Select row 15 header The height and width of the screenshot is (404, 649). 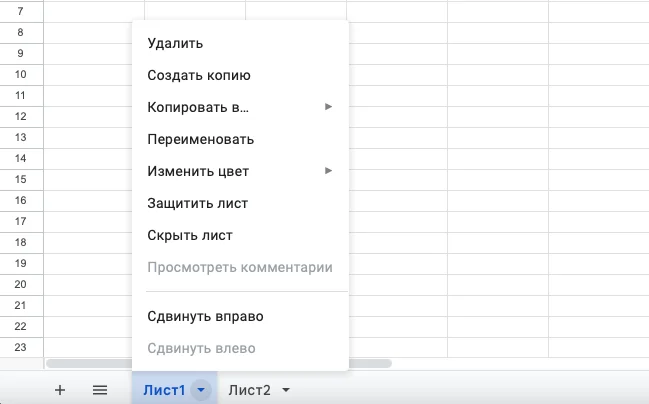(x=21, y=179)
